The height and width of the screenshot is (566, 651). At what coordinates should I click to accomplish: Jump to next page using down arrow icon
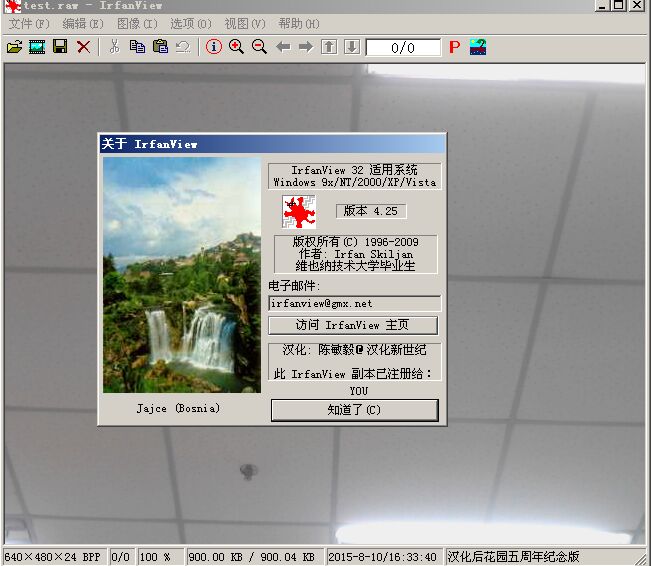click(x=352, y=47)
